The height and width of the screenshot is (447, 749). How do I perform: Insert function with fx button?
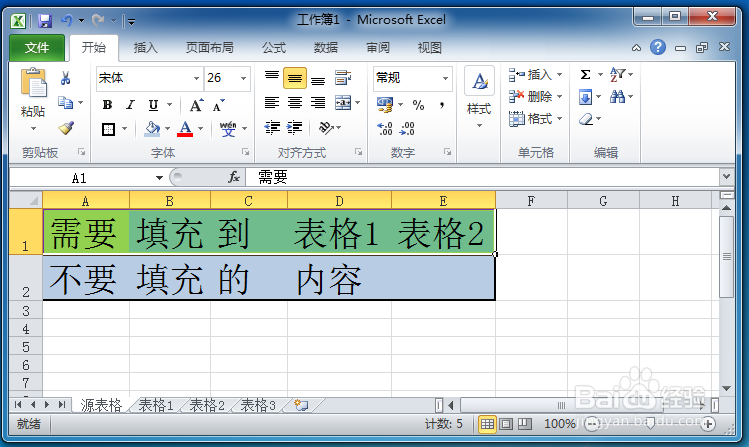(234, 177)
